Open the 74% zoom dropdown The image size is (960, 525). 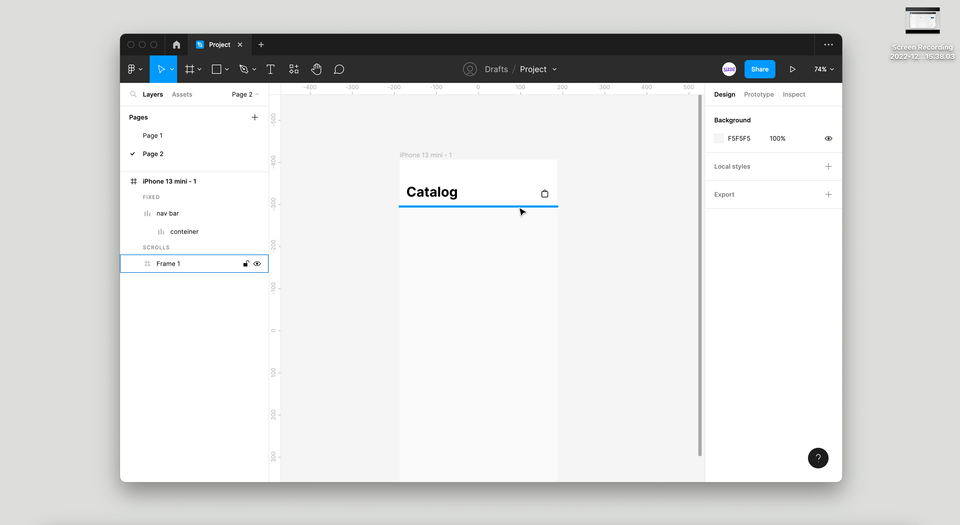823,69
